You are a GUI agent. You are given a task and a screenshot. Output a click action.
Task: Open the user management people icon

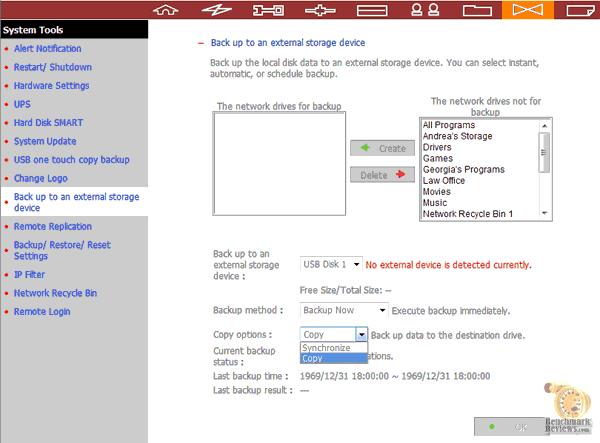tap(425, 10)
